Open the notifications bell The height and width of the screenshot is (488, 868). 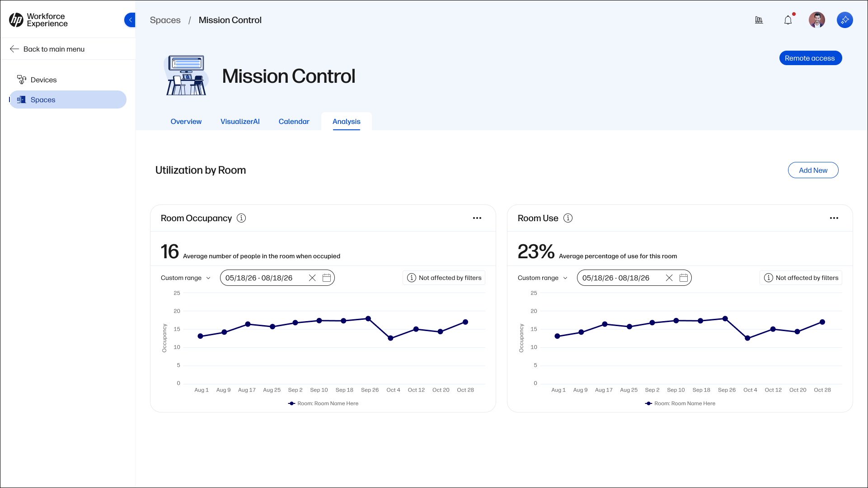coord(788,20)
